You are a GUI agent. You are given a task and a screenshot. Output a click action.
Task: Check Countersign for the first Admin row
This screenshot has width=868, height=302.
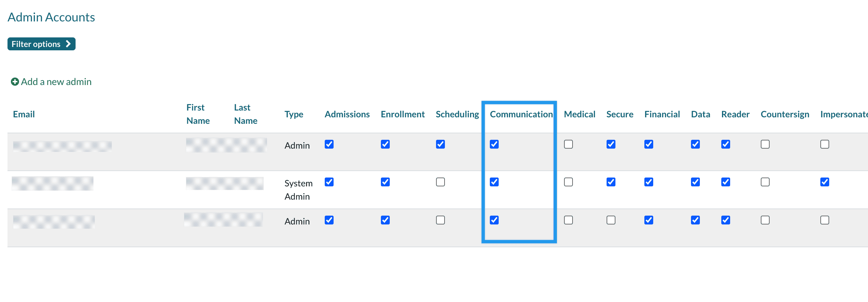(765, 144)
